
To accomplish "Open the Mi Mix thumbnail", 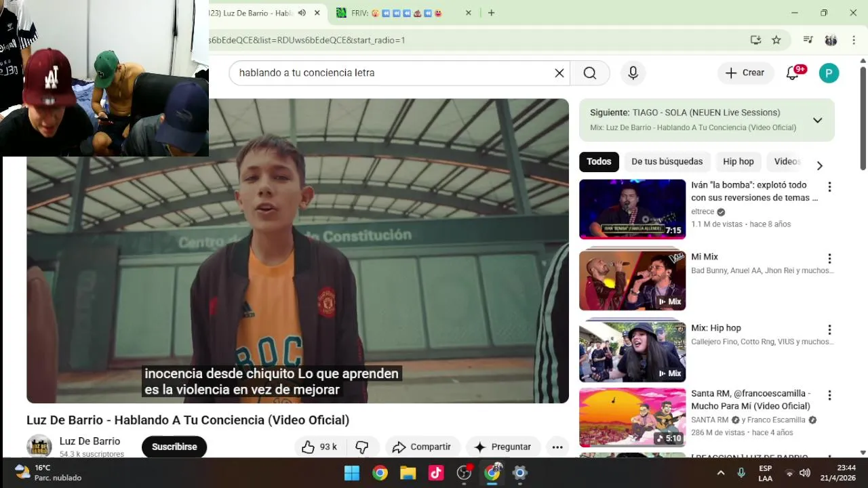I will (x=632, y=281).
